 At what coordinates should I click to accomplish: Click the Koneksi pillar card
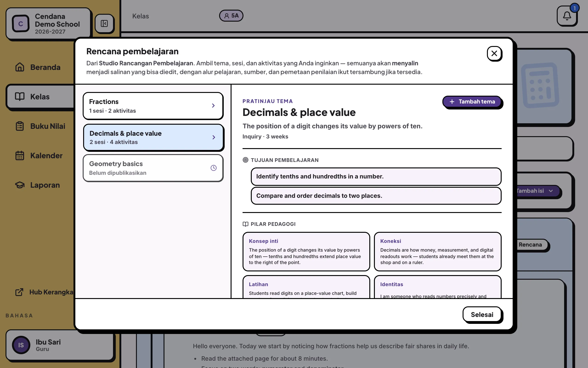438,251
